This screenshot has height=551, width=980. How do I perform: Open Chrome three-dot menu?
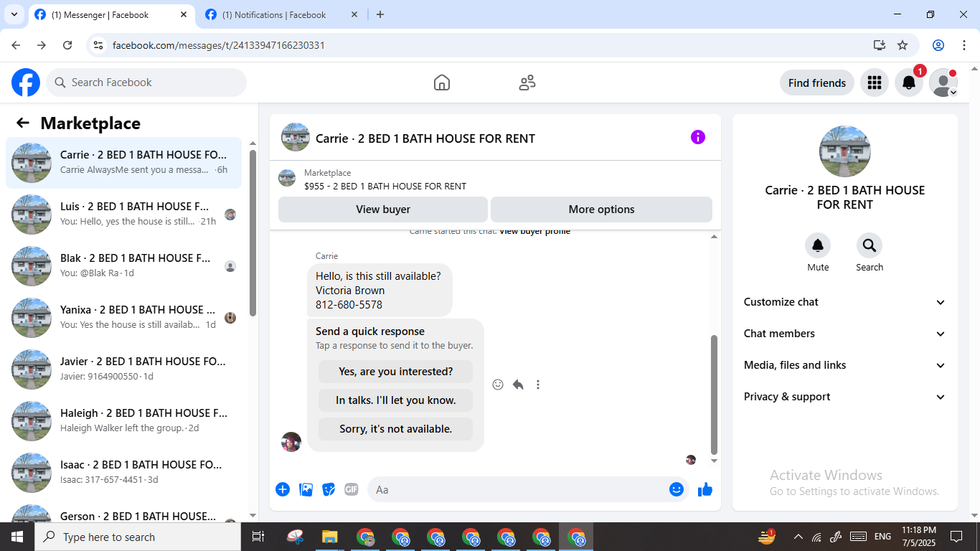[x=964, y=45]
